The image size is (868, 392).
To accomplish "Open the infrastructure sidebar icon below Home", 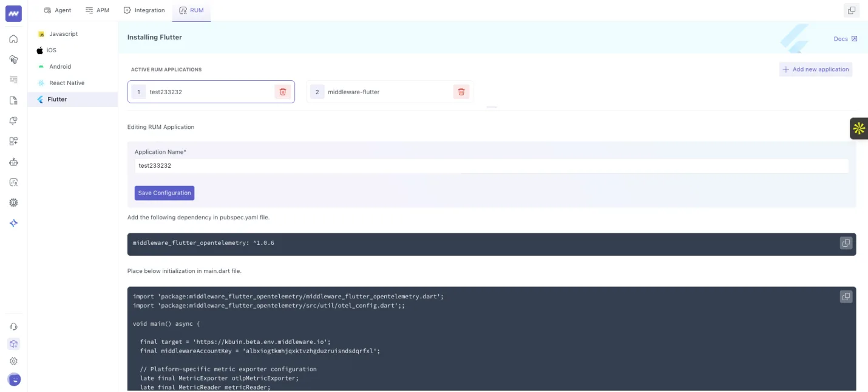I will (13, 60).
